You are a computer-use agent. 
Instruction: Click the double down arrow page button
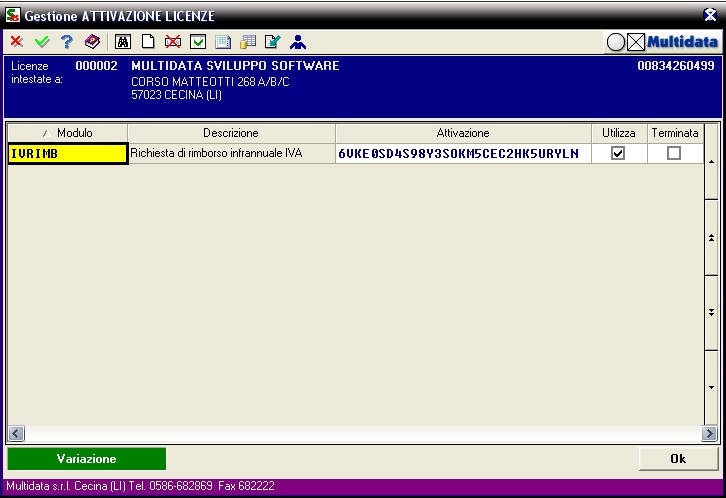712,313
